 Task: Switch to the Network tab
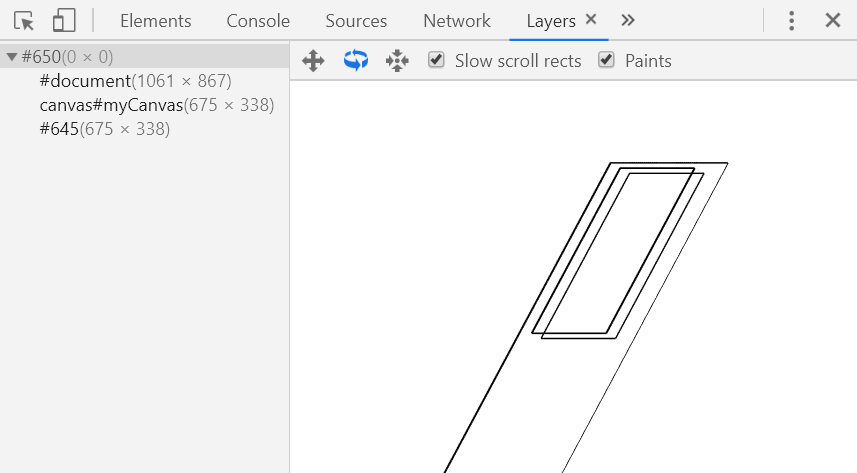[x=457, y=21]
